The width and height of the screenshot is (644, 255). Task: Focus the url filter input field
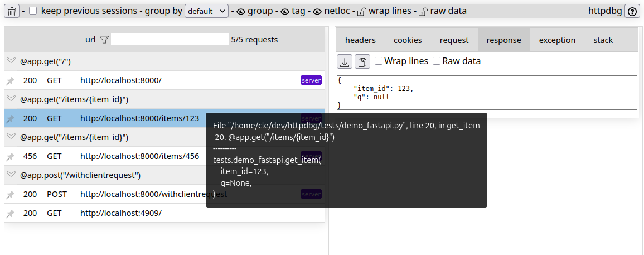(170, 40)
